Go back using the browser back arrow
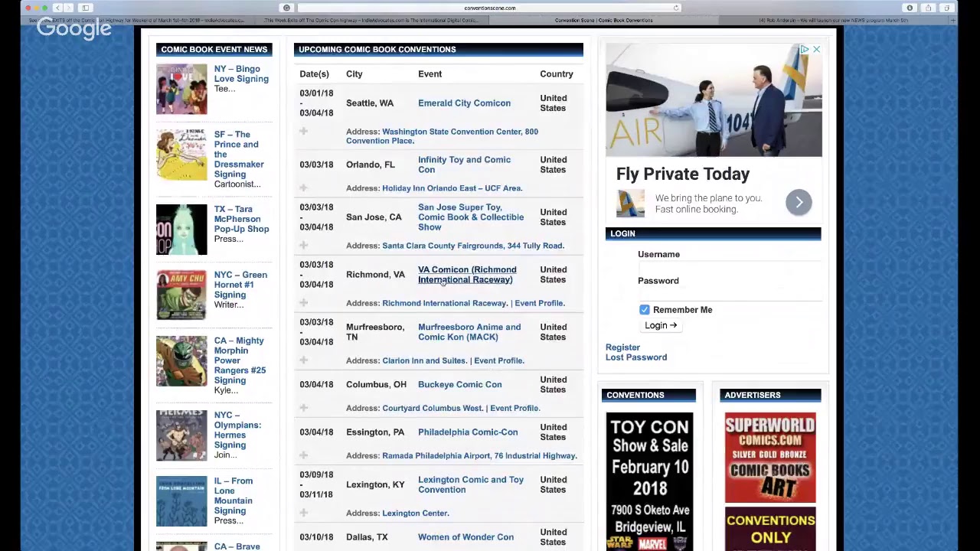Viewport: 980px width, 551px height. 57,8
